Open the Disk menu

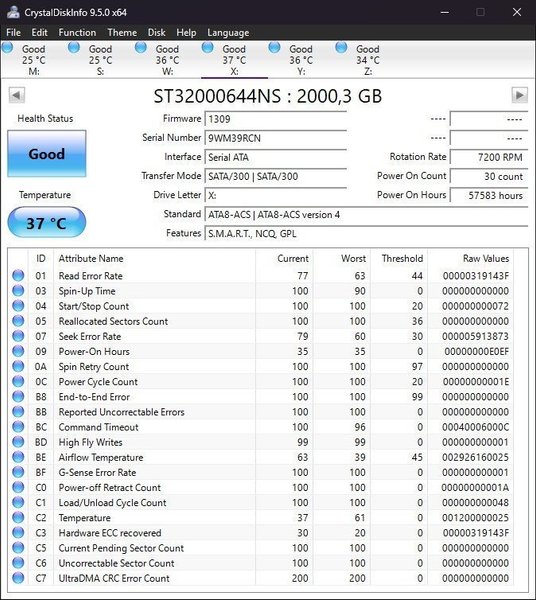tap(157, 33)
